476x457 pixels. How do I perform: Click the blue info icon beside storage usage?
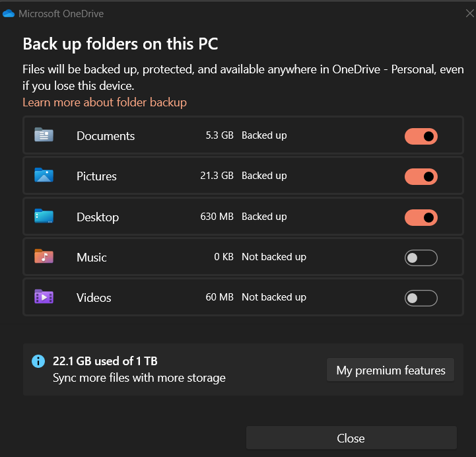(x=38, y=361)
